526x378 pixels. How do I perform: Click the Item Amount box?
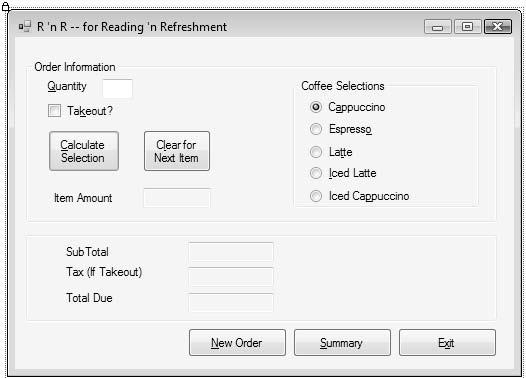pyautogui.click(x=177, y=198)
